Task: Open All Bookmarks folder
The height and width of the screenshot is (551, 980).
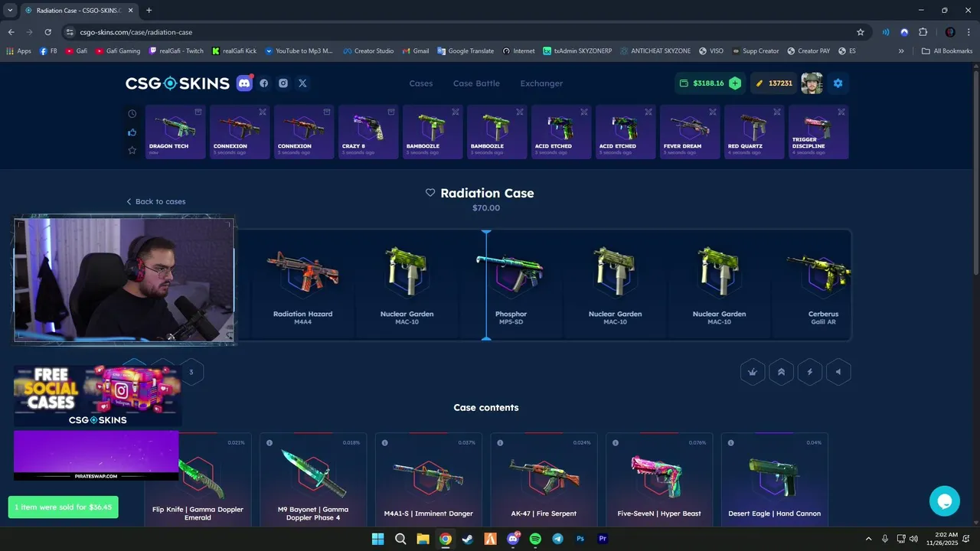Action: 947,51
